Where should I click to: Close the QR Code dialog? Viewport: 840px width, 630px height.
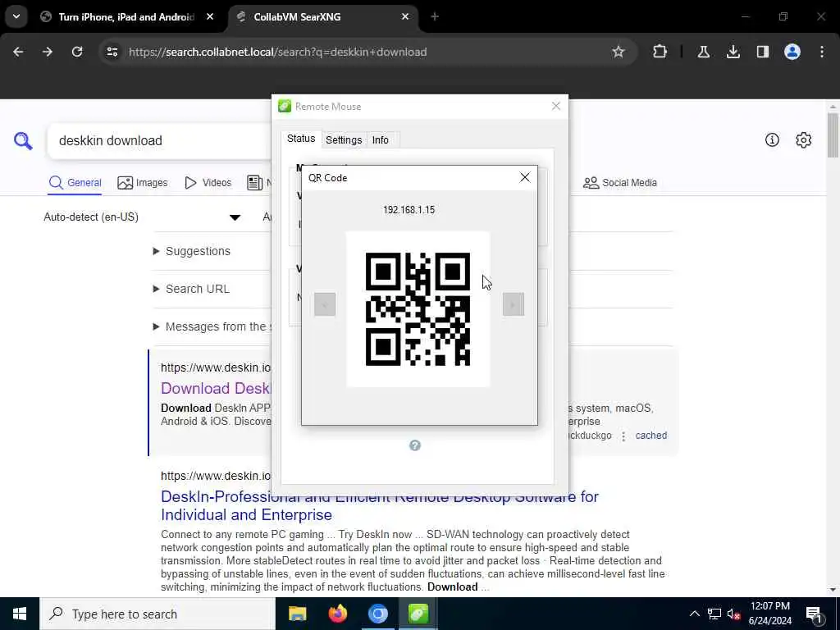point(525,177)
